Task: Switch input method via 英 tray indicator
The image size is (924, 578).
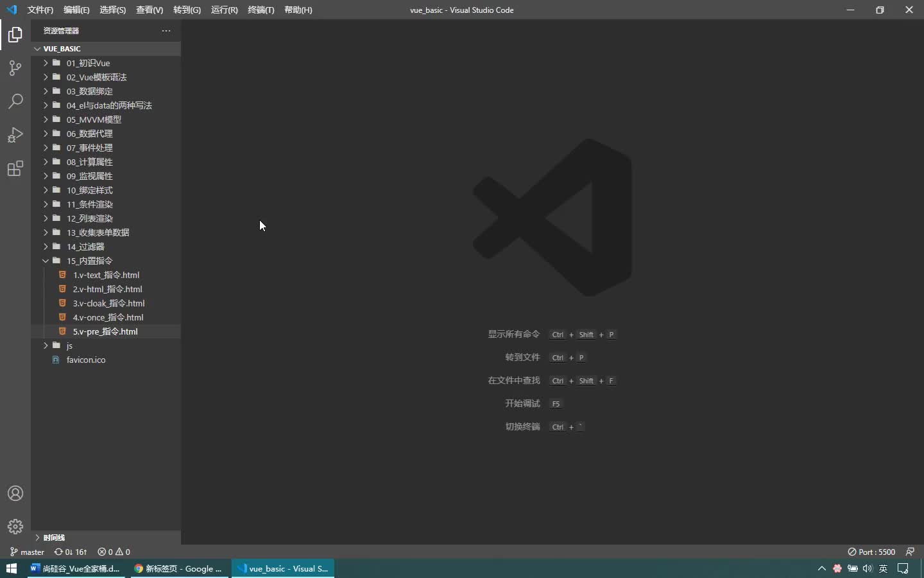Action: point(883,568)
